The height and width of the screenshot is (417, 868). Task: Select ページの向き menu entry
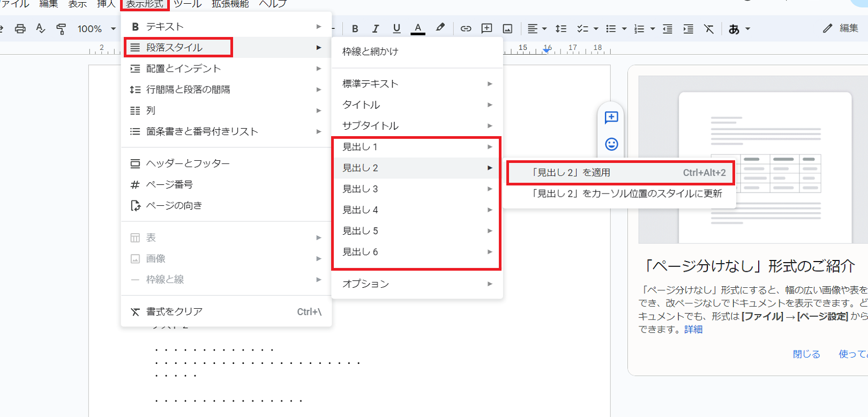pos(226,205)
